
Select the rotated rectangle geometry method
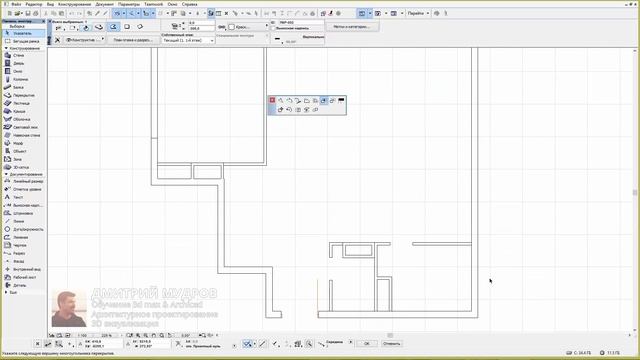(x=140, y=27)
